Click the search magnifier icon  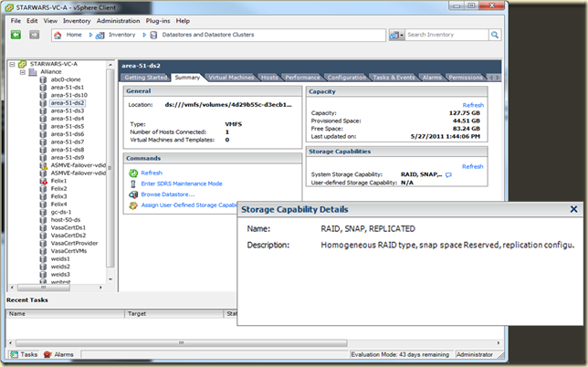pos(495,35)
